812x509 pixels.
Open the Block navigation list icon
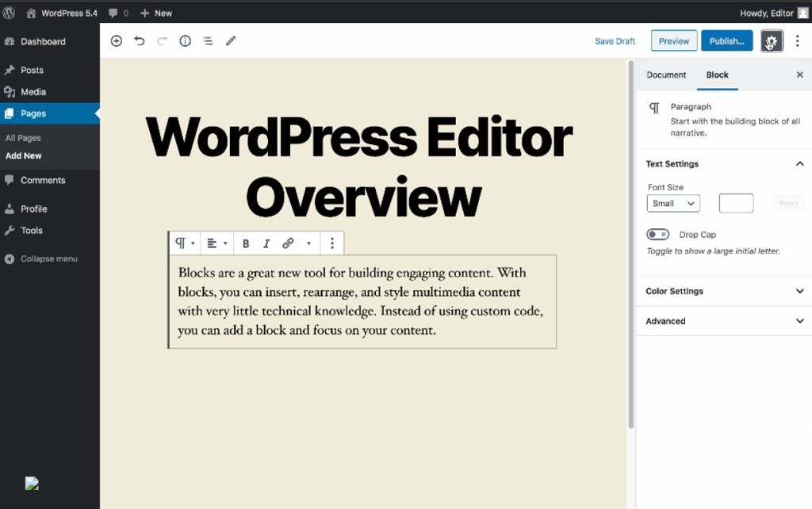point(208,41)
